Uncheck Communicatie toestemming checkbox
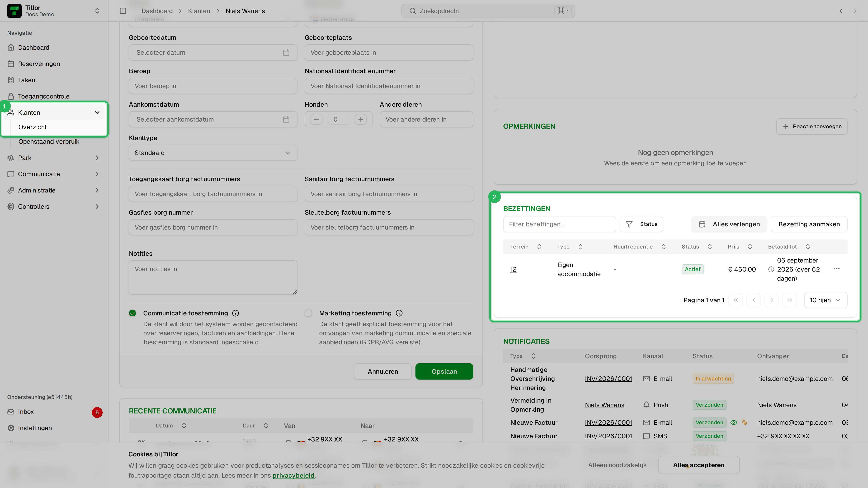This screenshot has height=488, width=868. [132, 313]
